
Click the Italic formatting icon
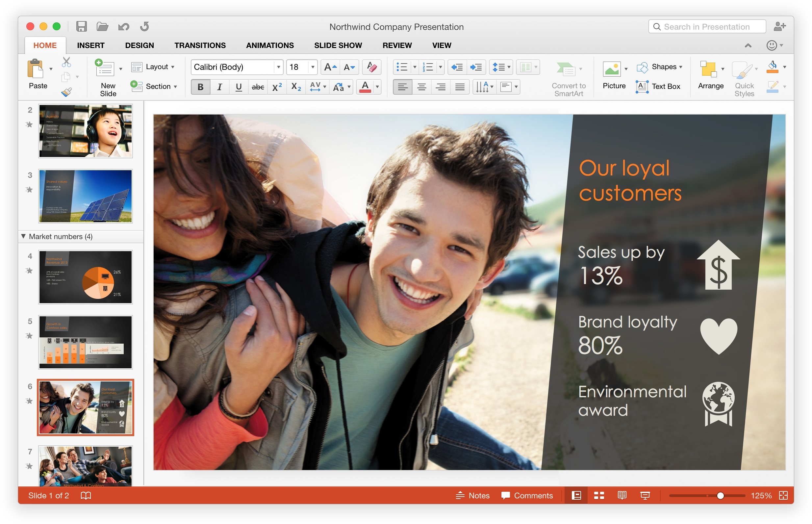(x=218, y=87)
